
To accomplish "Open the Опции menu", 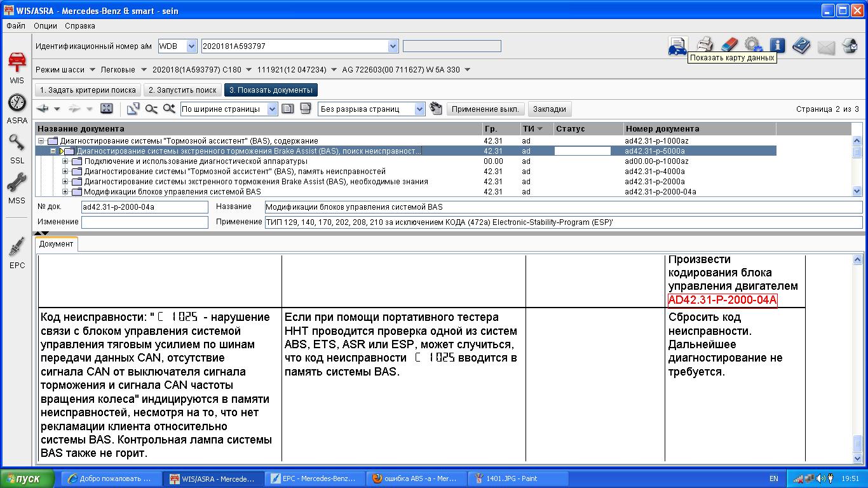I will (x=45, y=26).
